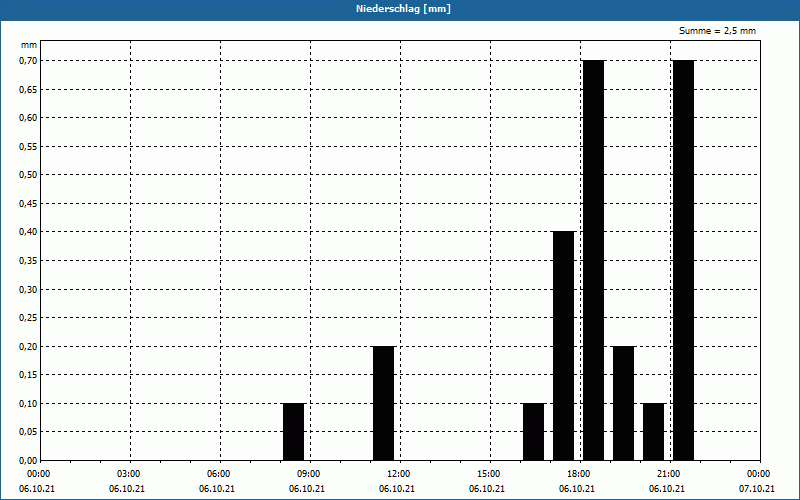The image size is (800, 500).
Task: Select the 03:00 time label
Action: 129,474
